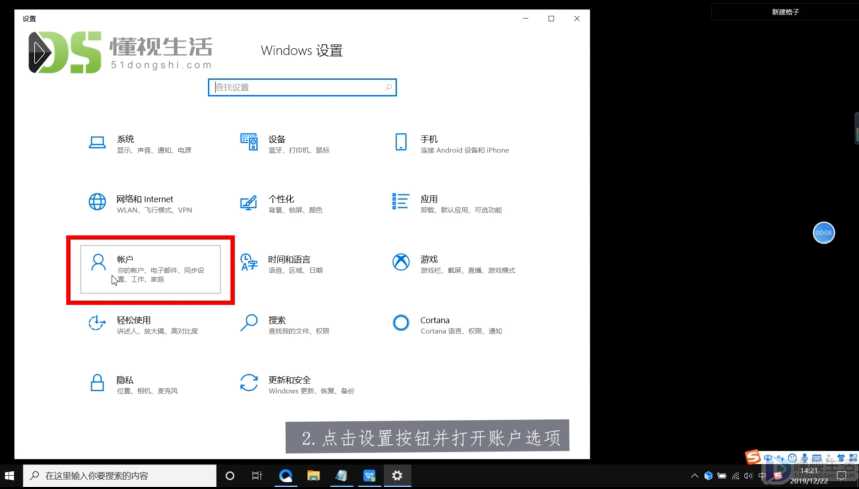Open the 系统 (System) settings tile

tap(140, 143)
